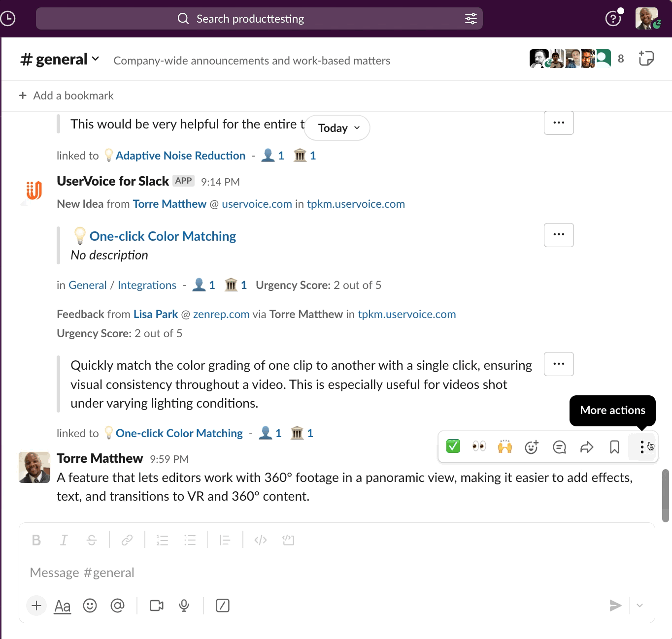
Task: Open the General category link
Action: [88, 285]
